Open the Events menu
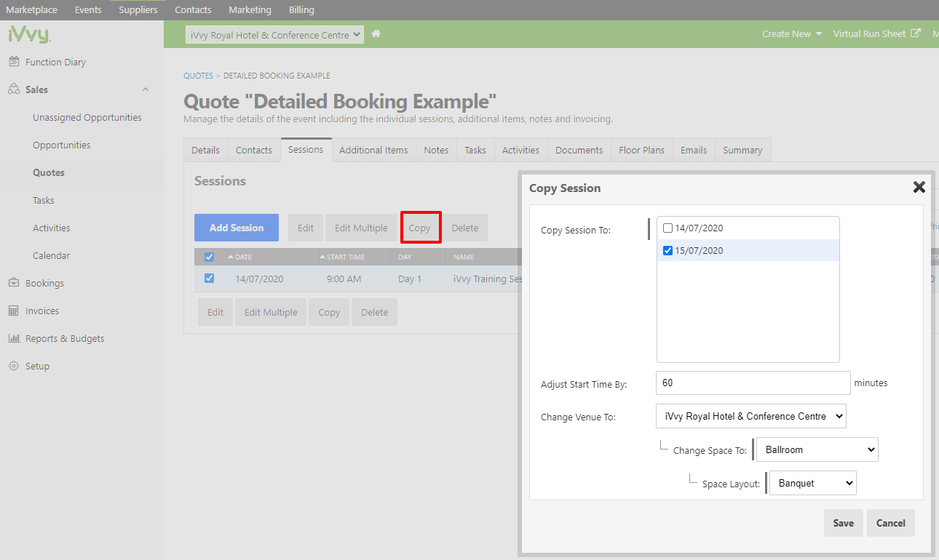This screenshot has height=560, width=939. 88,10
